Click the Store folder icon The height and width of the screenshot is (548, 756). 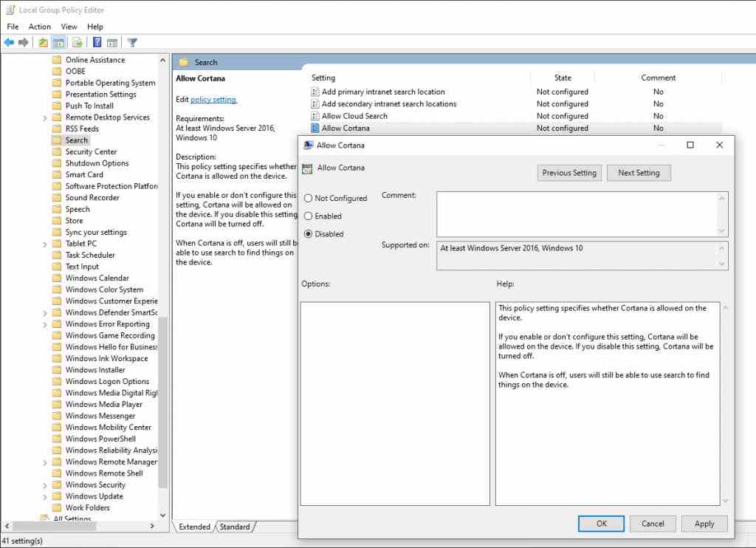57,221
